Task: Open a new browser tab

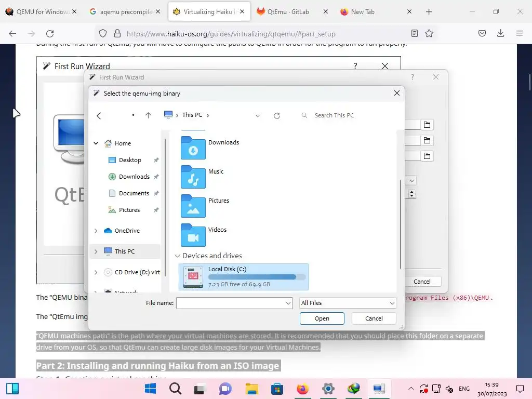Action: click(429, 11)
